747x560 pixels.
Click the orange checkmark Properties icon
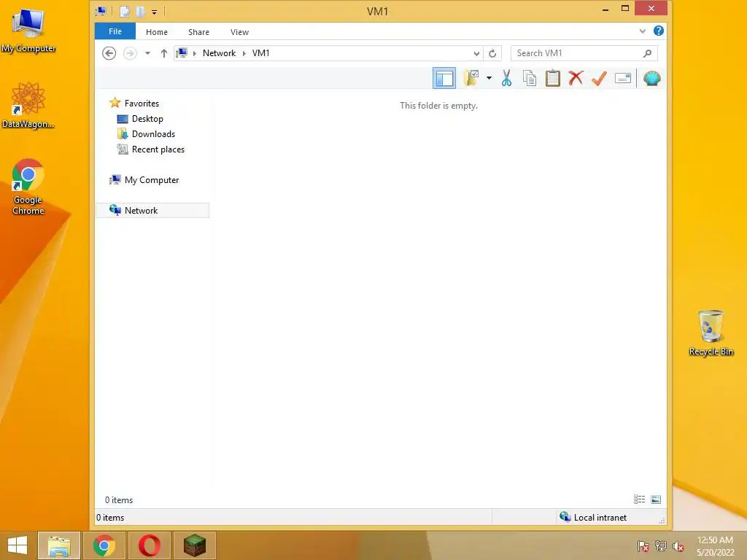coord(599,78)
